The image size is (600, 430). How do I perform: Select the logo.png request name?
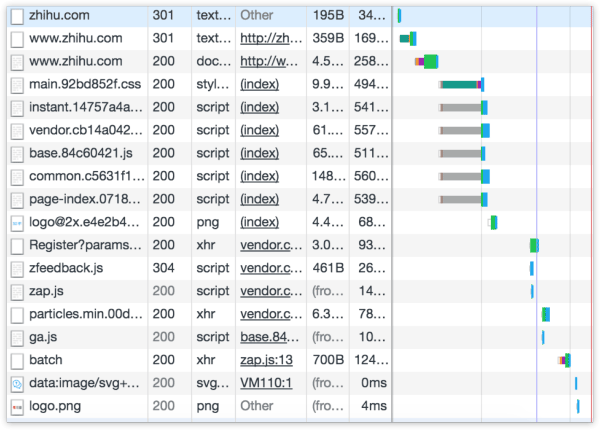pyautogui.click(x=55, y=406)
